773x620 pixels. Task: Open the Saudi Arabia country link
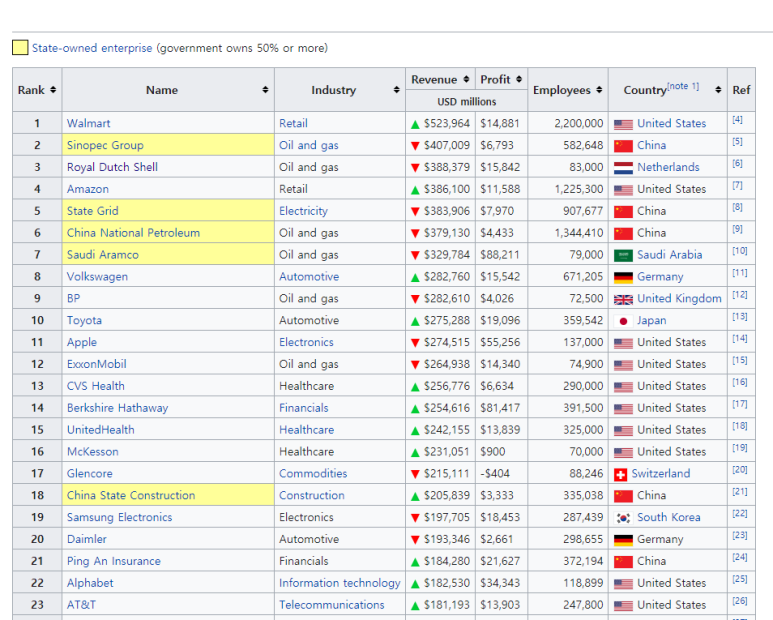point(669,254)
